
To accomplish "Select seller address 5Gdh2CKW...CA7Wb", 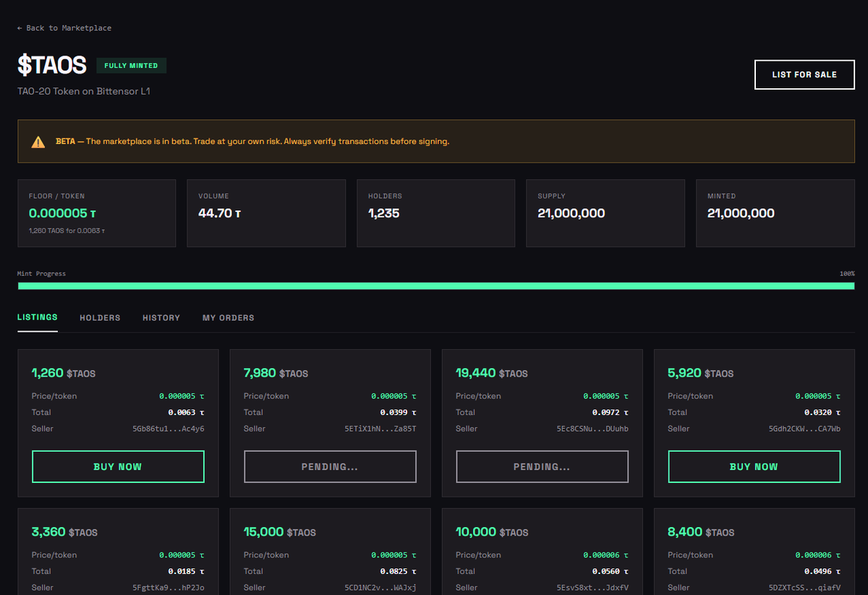I will [x=804, y=429].
